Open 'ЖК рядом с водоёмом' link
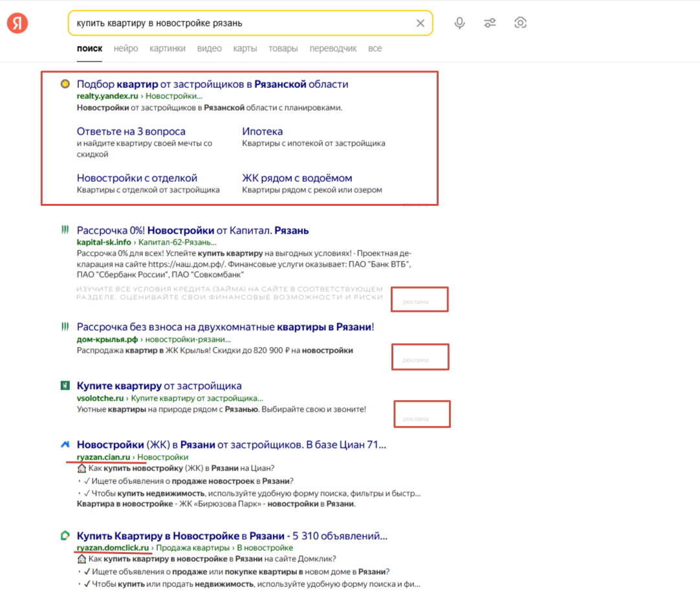This screenshot has height=600, width=700. click(297, 178)
